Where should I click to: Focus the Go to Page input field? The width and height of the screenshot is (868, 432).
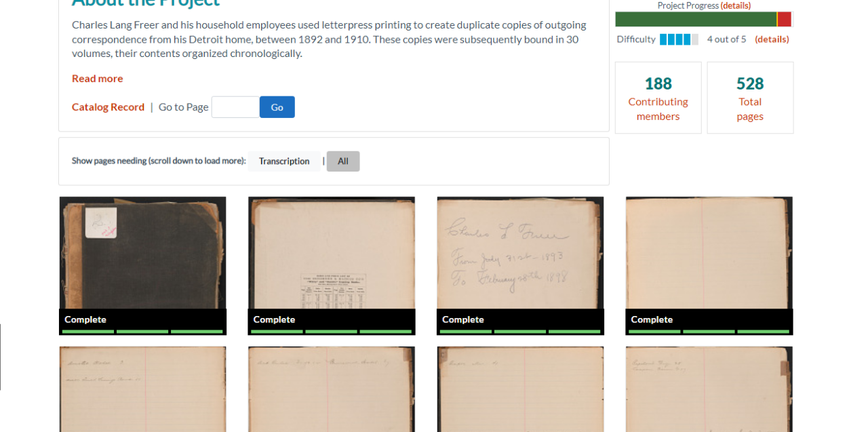(x=235, y=107)
